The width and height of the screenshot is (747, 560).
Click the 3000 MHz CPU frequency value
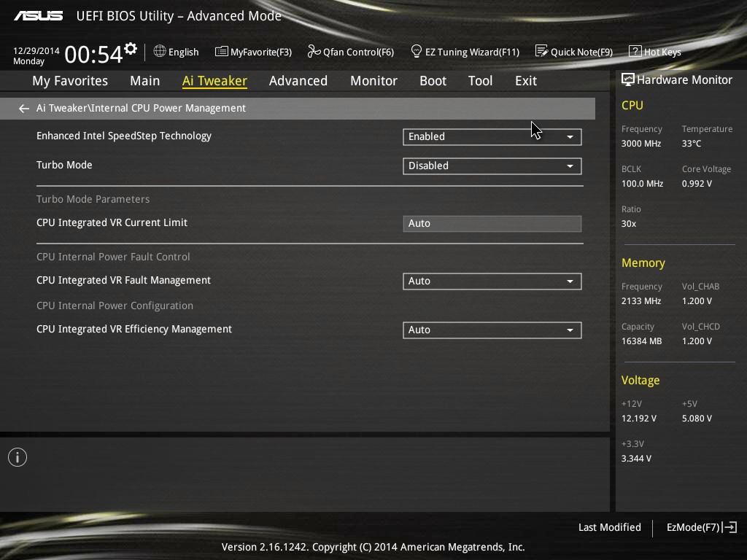(x=640, y=144)
